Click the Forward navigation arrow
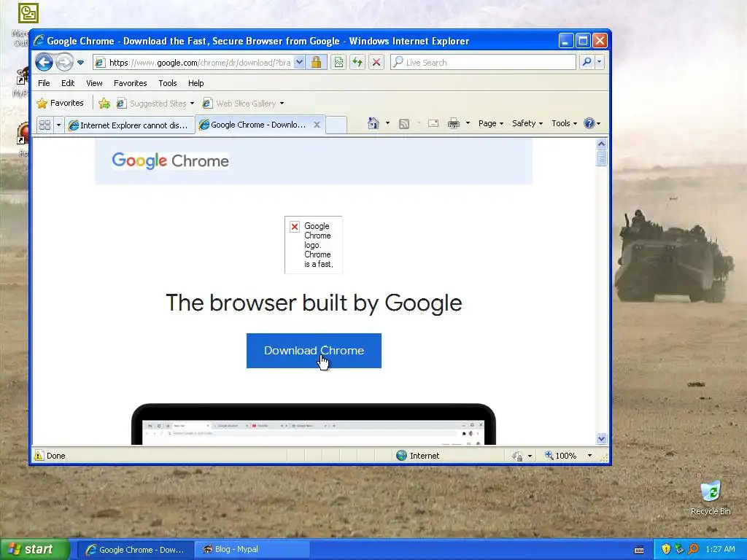The image size is (747, 560). click(64, 62)
